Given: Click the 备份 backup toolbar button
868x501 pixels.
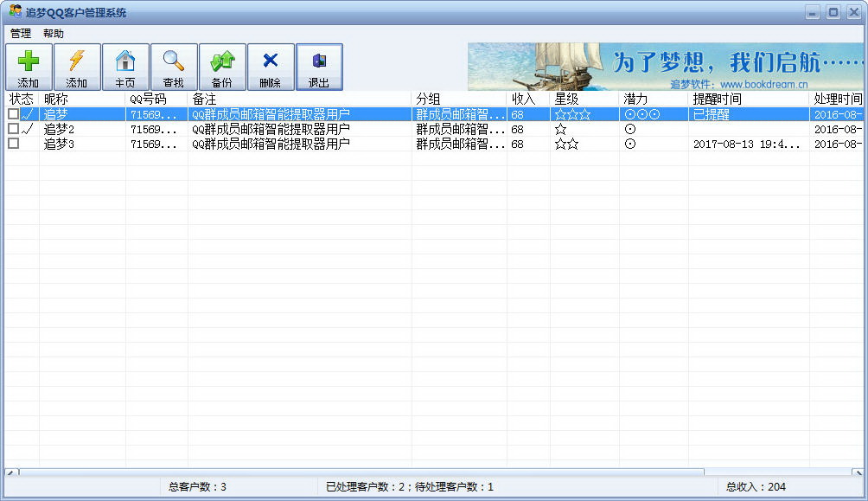Looking at the screenshot, I should tap(222, 67).
